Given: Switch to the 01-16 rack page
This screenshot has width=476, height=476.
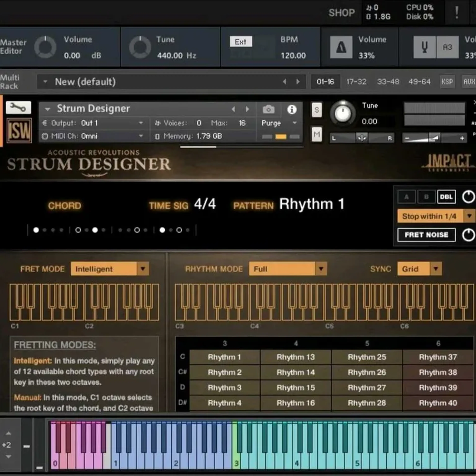Looking at the screenshot, I should click(x=326, y=82).
